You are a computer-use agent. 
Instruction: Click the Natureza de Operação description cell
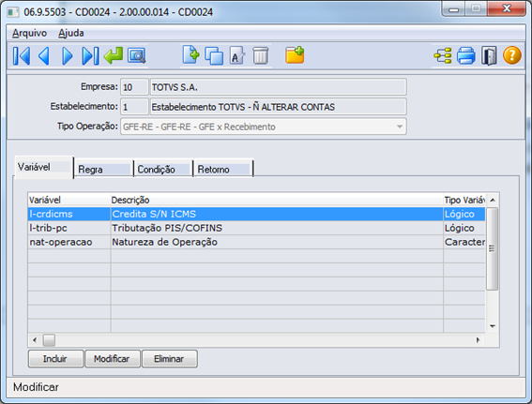pyautogui.click(x=277, y=242)
